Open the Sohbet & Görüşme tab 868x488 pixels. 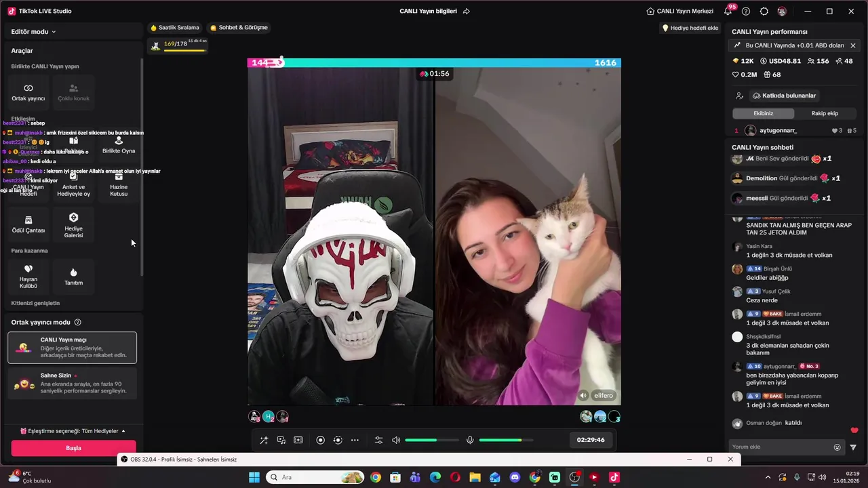click(x=239, y=28)
